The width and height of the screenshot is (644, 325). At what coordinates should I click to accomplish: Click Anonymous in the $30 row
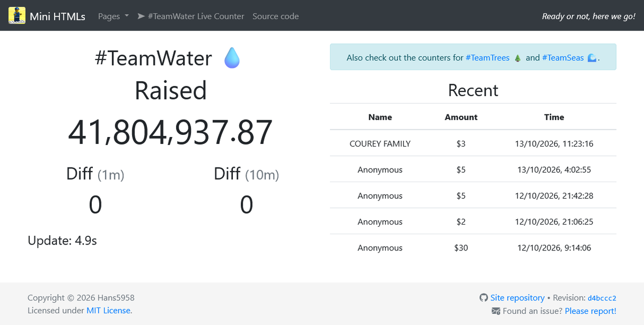pyautogui.click(x=380, y=248)
